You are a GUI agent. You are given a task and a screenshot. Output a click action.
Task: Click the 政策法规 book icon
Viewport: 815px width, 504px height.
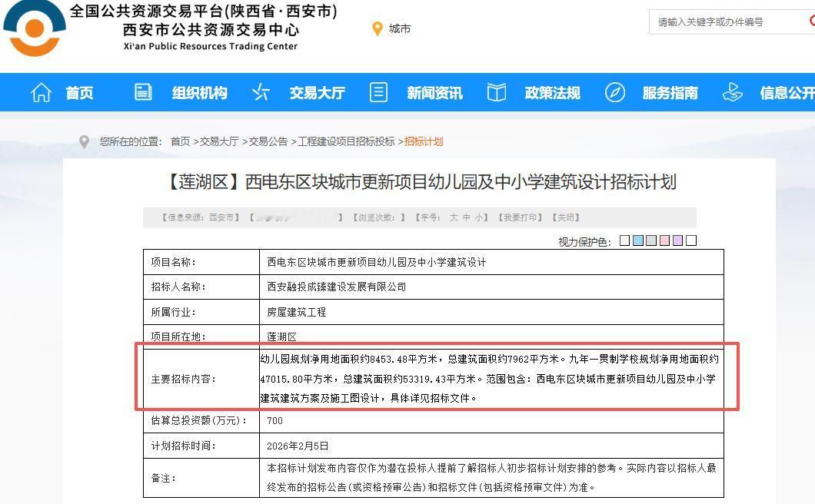496,91
